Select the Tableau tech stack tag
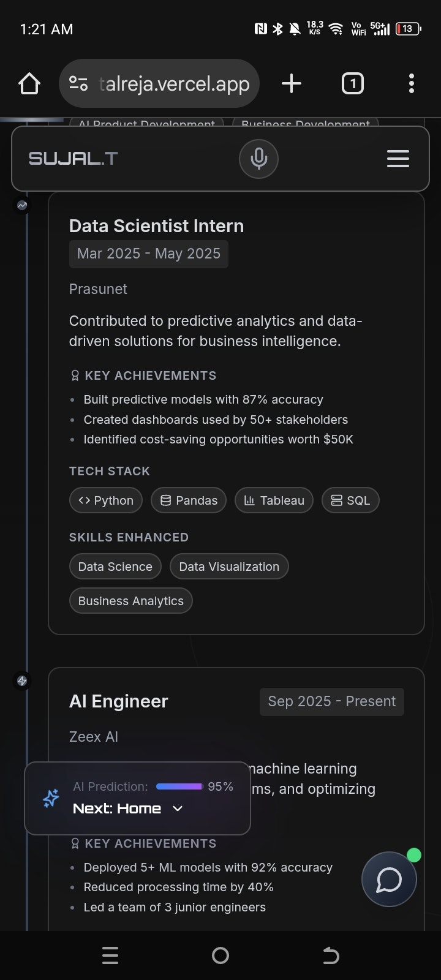 click(274, 500)
